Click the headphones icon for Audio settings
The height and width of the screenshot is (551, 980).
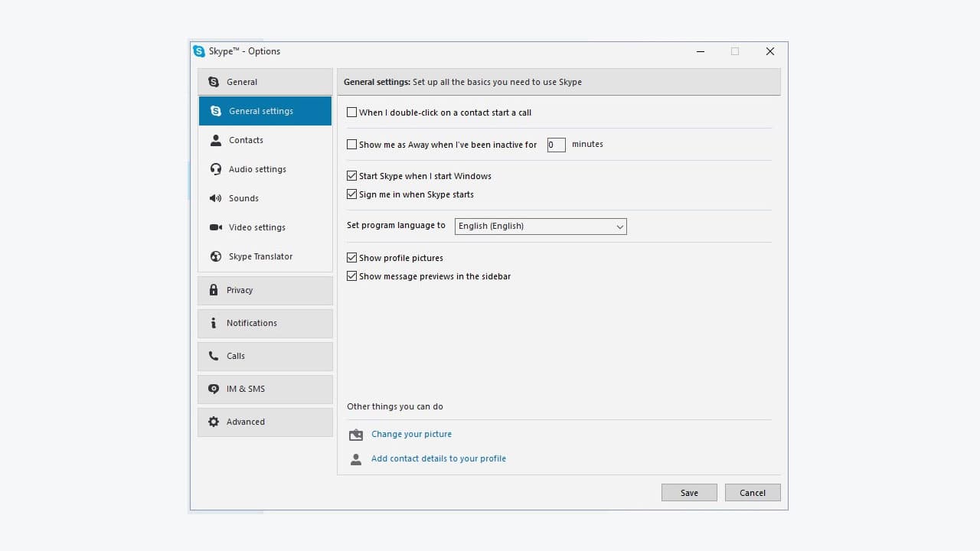tap(215, 169)
